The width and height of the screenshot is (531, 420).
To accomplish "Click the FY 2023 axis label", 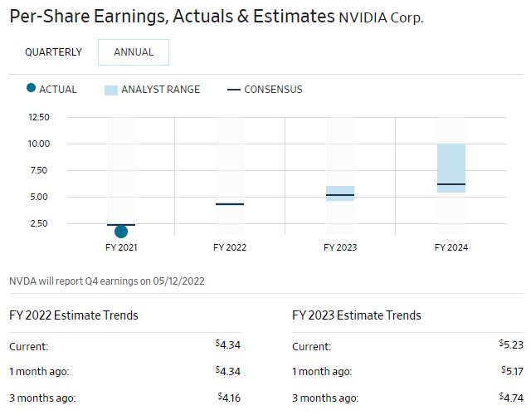I will tap(340, 247).
